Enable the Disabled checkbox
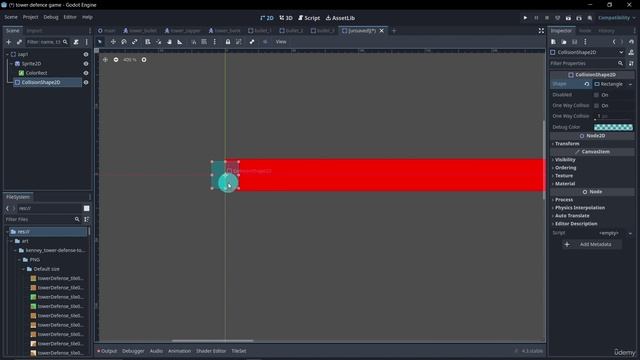This screenshot has height=360, width=640. [596, 95]
